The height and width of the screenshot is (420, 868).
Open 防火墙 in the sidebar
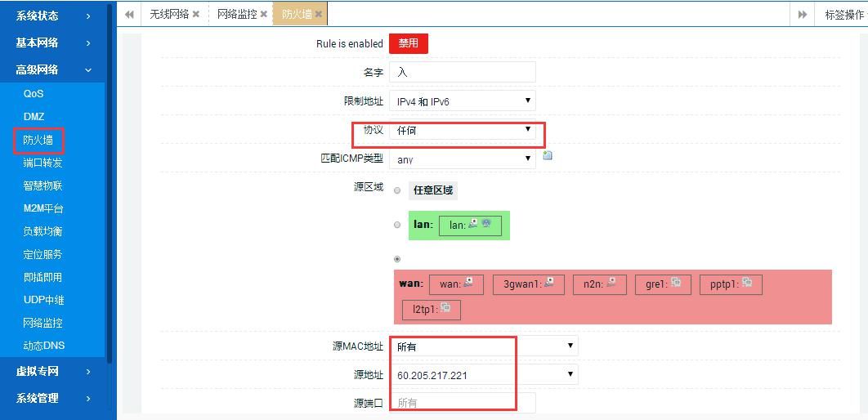click(38, 141)
